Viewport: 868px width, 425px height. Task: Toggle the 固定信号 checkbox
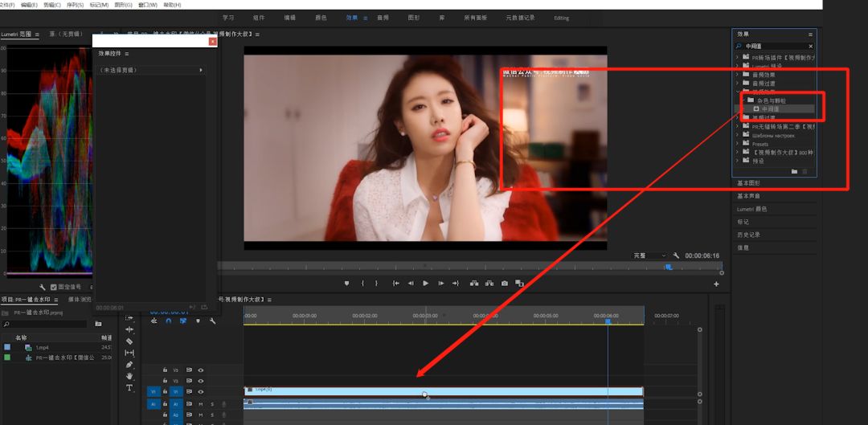click(x=54, y=287)
